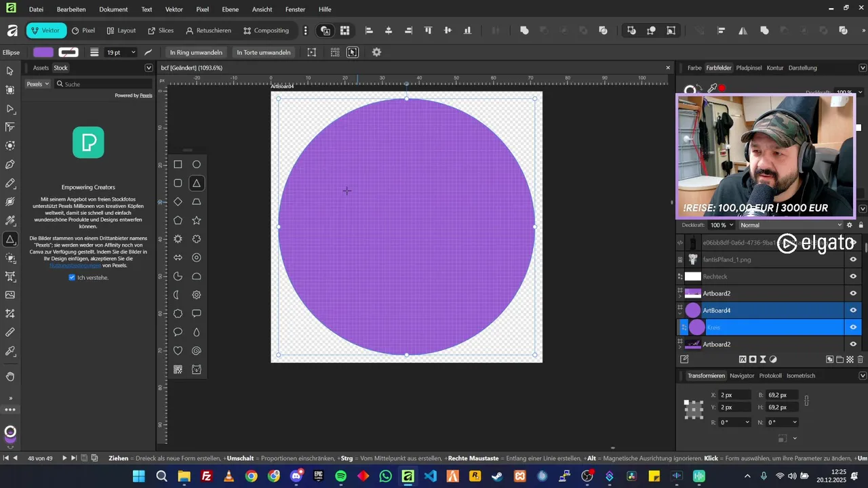
Task: Click the link aspect ratio chain icon
Action: [806, 401]
